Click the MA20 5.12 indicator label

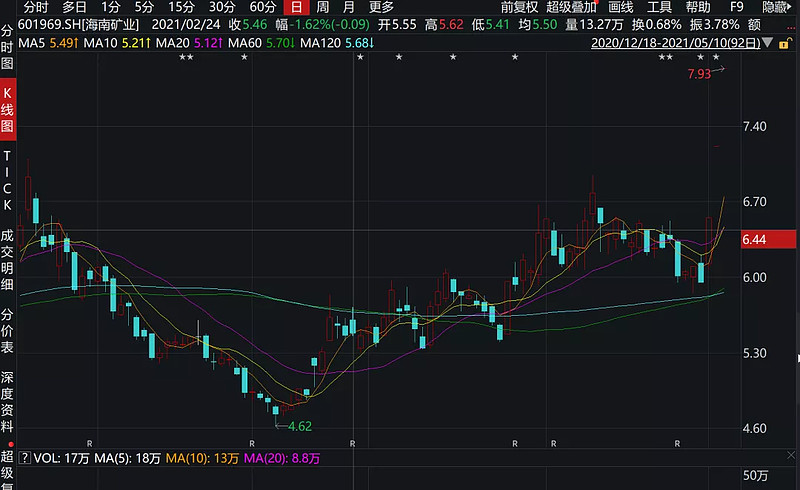pos(189,43)
